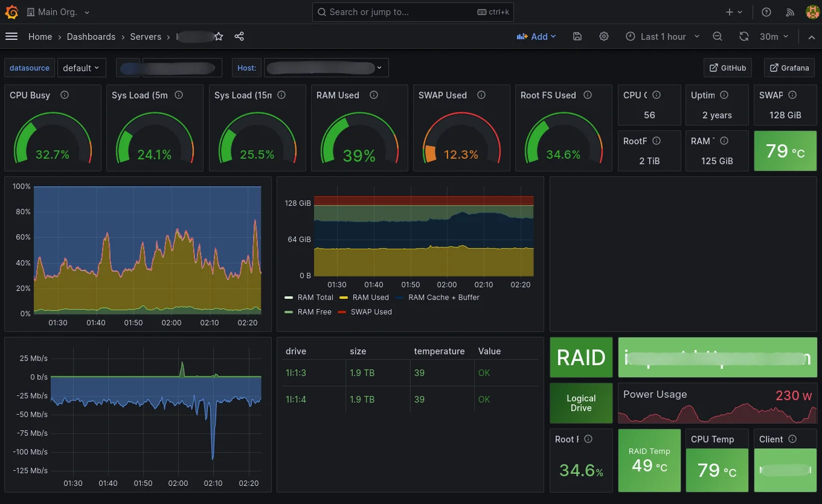This screenshot has width=822, height=504.
Task: Click the RAM Free color swatch in the legend
Action: coord(288,312)
